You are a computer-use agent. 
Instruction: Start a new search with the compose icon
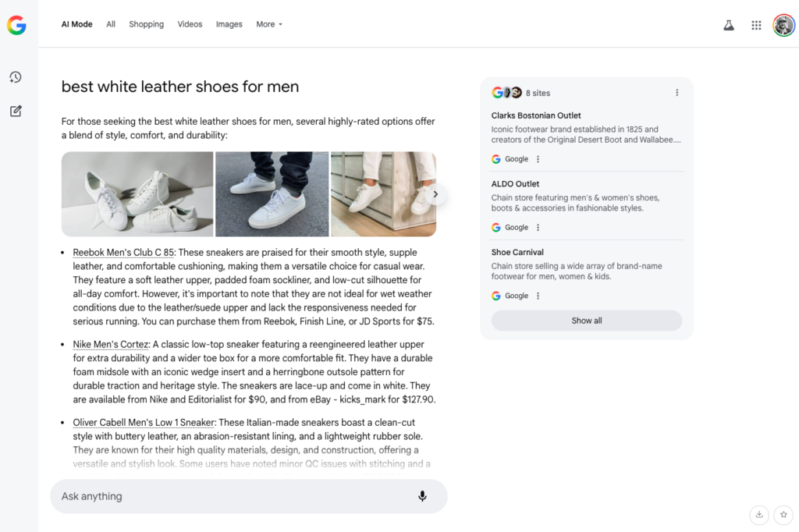(16, 111)
